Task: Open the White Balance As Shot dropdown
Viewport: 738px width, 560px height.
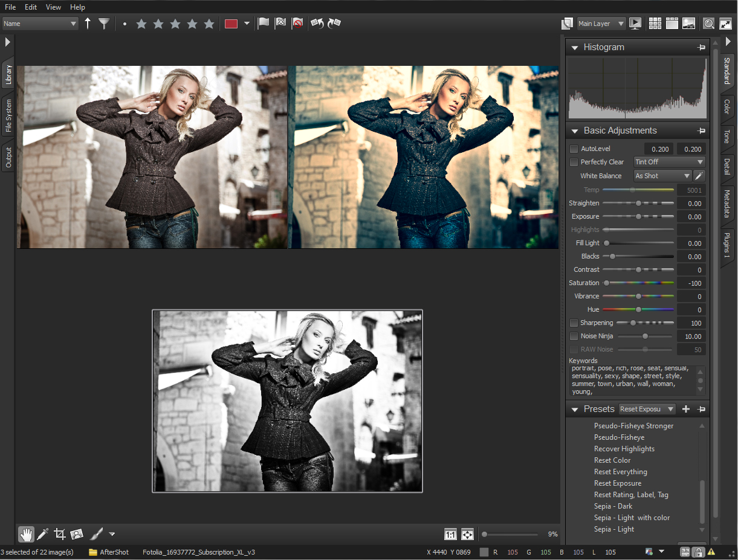Action: point(662,176)
